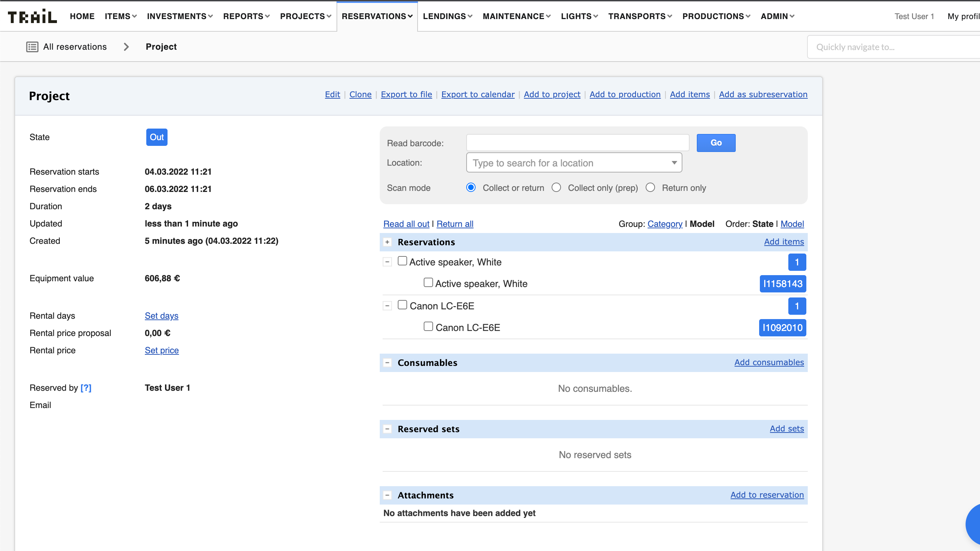Click Add items in Reservations section

point(784,242)
